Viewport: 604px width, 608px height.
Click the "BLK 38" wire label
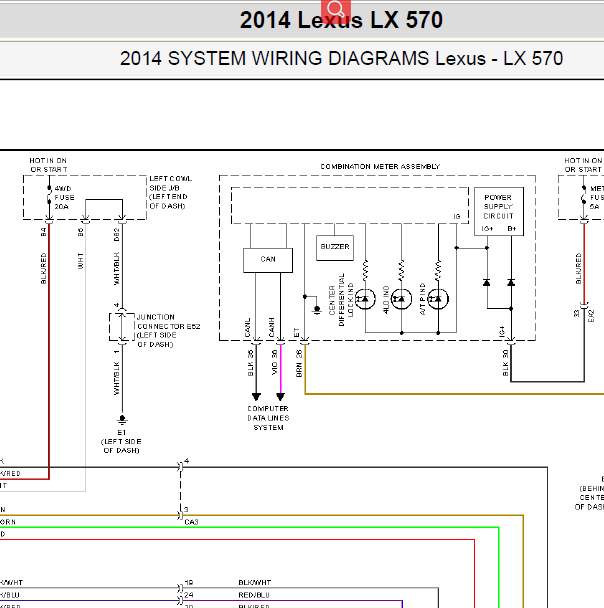(x=250, y=363)
